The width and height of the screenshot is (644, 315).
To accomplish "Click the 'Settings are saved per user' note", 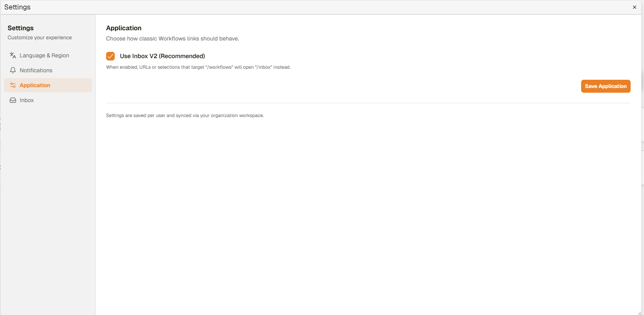I will [185, 115].
